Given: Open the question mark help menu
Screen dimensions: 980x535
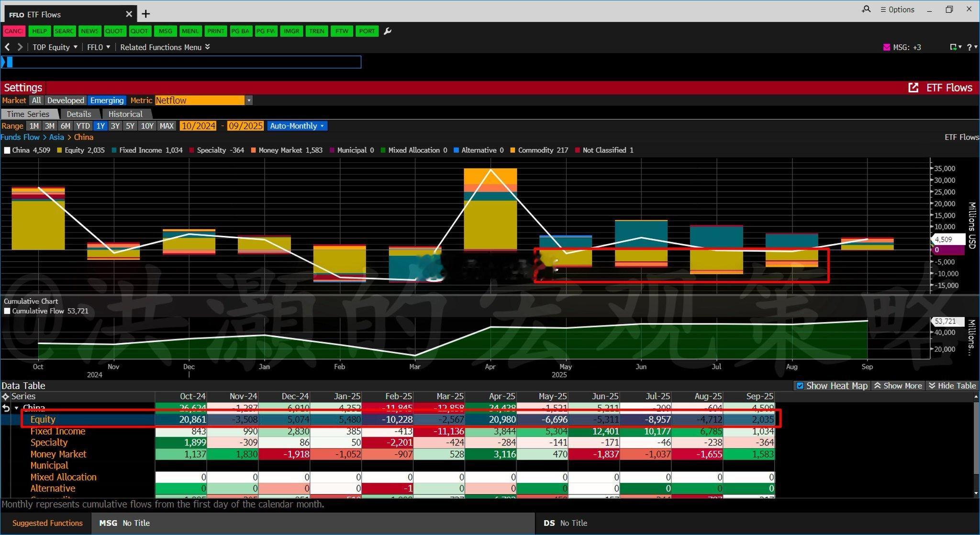Looking at the screenshot, I should coord(969,47).
